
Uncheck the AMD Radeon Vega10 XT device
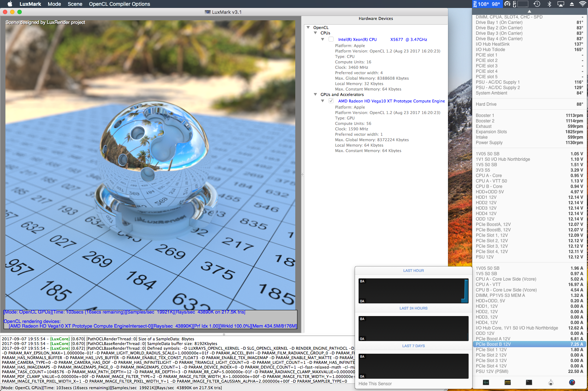tap(331, 101)
